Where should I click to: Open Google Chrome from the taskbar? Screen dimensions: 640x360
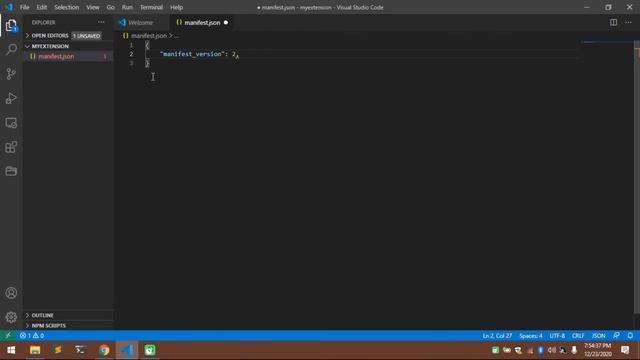pos(104,350)
